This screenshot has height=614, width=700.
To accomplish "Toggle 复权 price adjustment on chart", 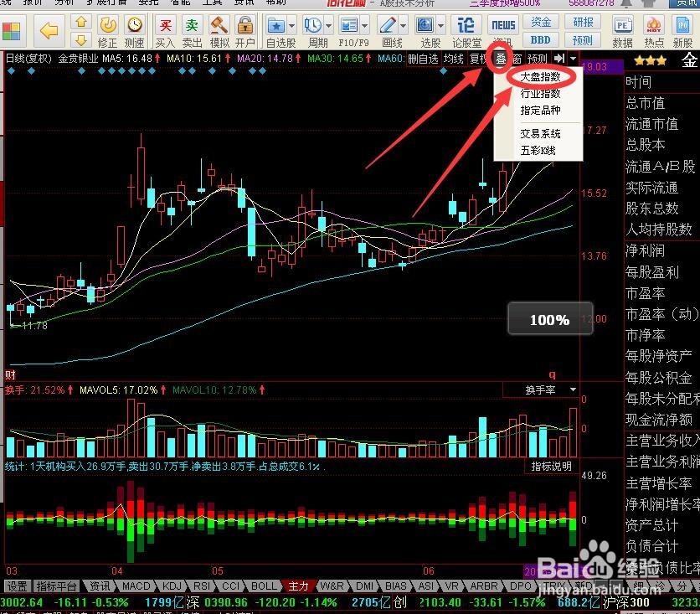I will [x=478, y=59].
